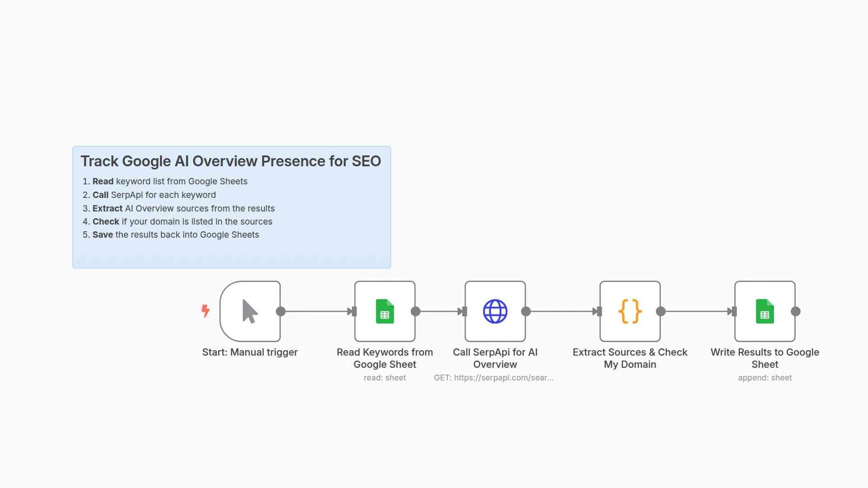Open the Extract Sources code node
The height and width of the screenshot is (488, 868).
point(630,311)
